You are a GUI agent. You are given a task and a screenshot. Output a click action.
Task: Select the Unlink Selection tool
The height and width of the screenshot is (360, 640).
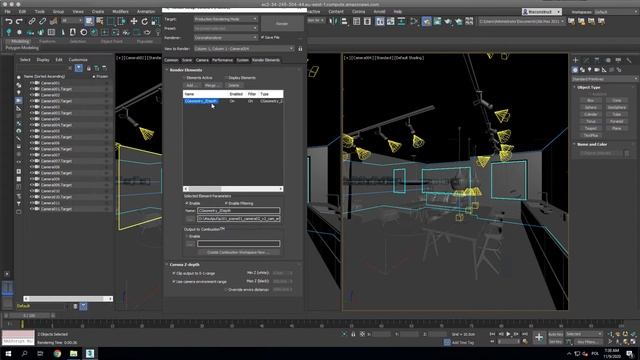[x=42, y=21]
